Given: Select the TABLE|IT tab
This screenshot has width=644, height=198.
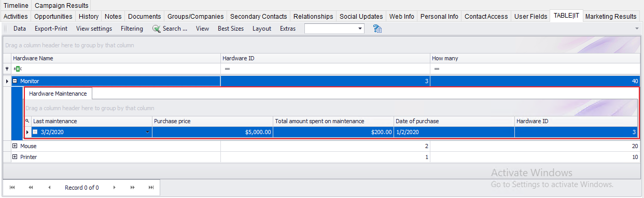Looking at the screenshot, I should (567, 16).
